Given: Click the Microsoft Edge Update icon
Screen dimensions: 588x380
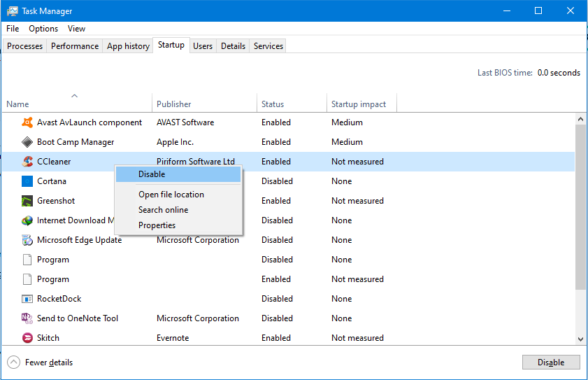Looking at the screenshot, I should [x=27, y=240].
